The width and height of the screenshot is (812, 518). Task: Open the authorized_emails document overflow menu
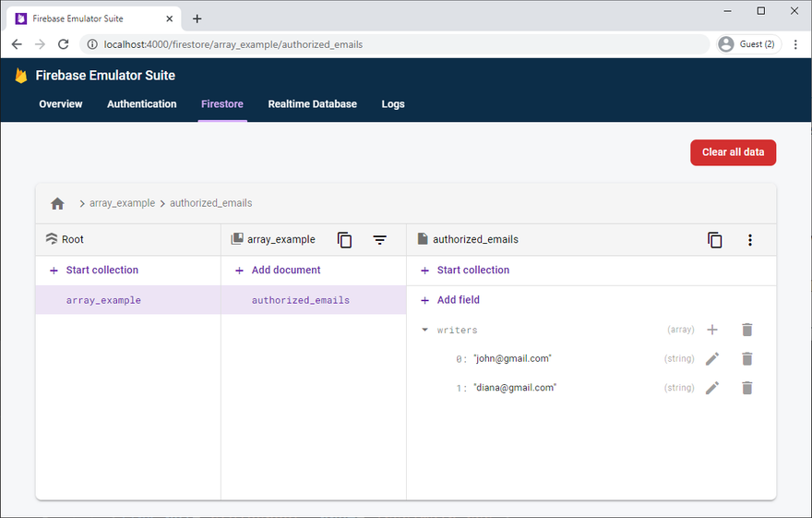[750, 240]
